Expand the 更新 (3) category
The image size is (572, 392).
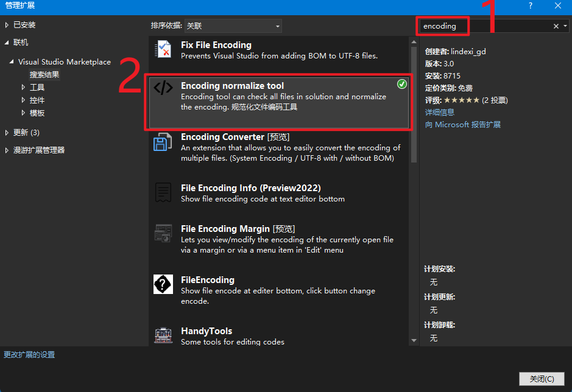click(x=7, y=132)
